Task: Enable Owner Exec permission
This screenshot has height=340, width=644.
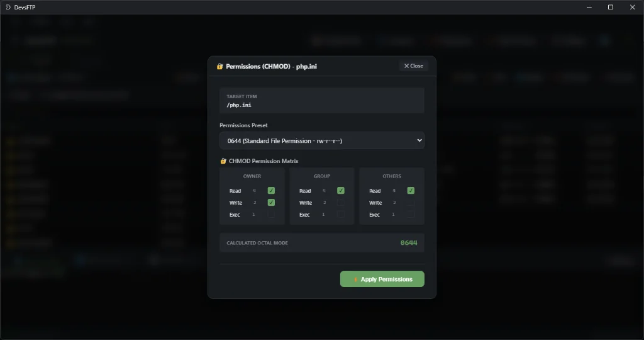Action: click(x=271, y=214)
